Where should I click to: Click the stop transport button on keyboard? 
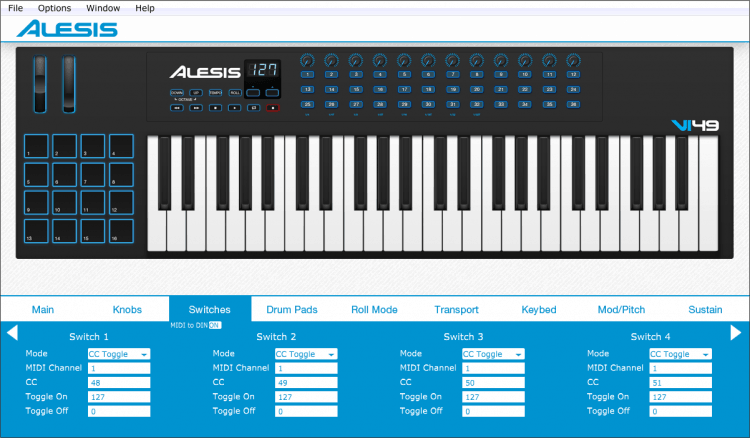215,108
